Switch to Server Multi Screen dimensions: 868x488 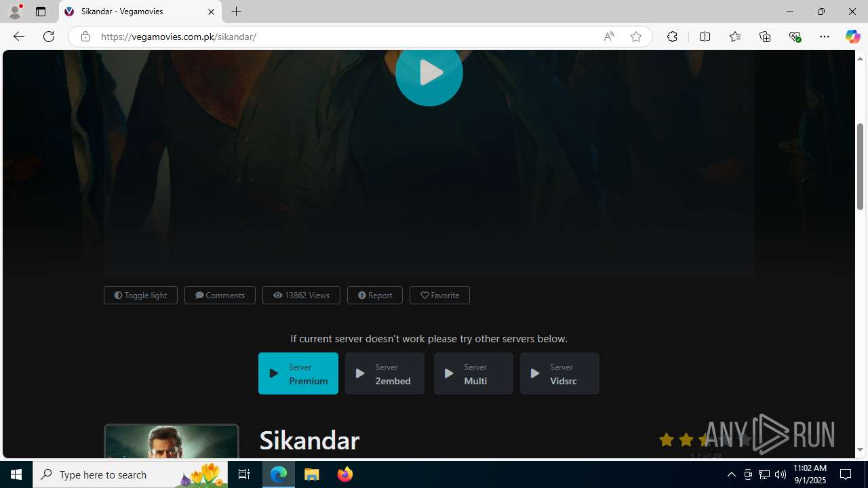pyautogui.click(x=473, y=373)
